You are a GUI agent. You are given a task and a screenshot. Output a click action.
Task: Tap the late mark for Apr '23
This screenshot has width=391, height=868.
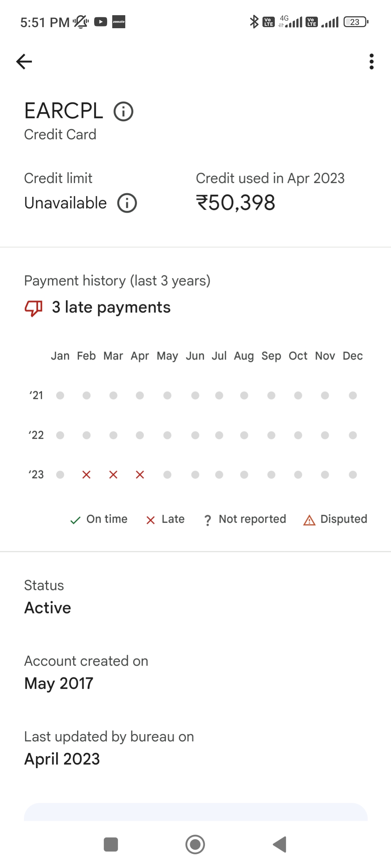coord(140,475)
